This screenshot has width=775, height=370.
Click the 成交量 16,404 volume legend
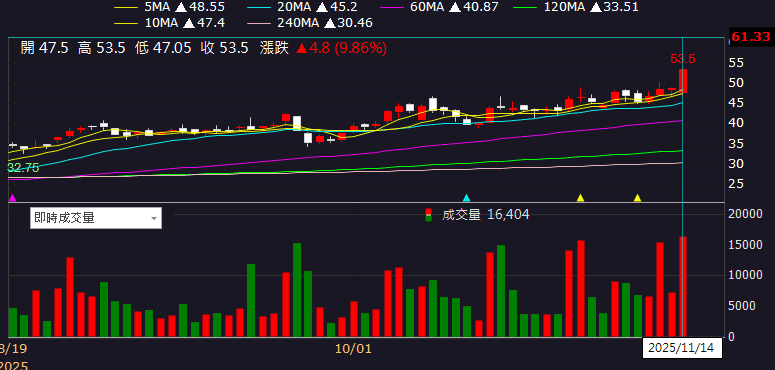pyautogui.click(x=477, y=214)
